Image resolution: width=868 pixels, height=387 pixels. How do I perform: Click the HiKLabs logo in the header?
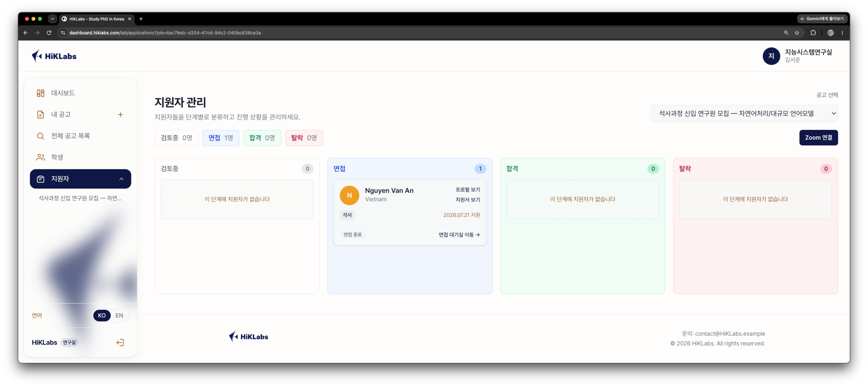coord(54,56)
